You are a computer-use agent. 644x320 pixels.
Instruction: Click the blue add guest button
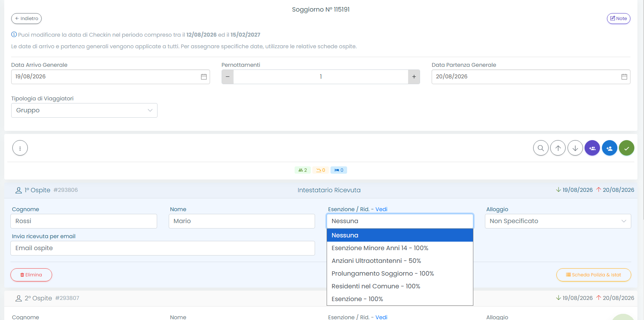[610, 148]
